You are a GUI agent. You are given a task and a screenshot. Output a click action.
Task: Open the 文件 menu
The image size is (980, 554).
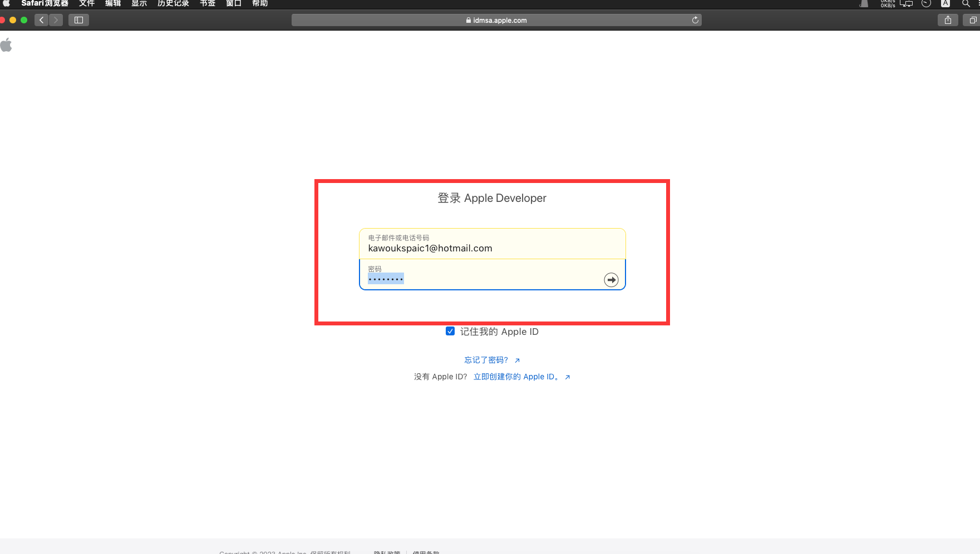(87, 3)
